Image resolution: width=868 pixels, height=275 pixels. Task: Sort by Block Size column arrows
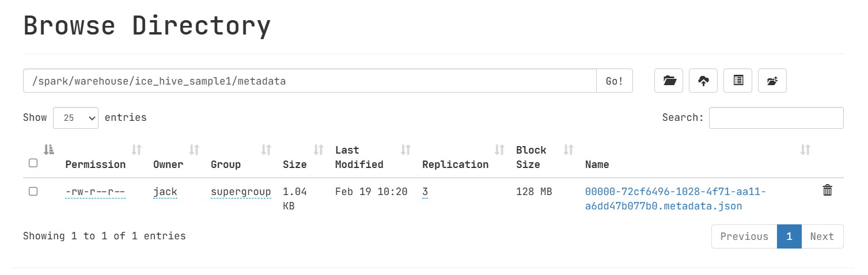point(568,150)
